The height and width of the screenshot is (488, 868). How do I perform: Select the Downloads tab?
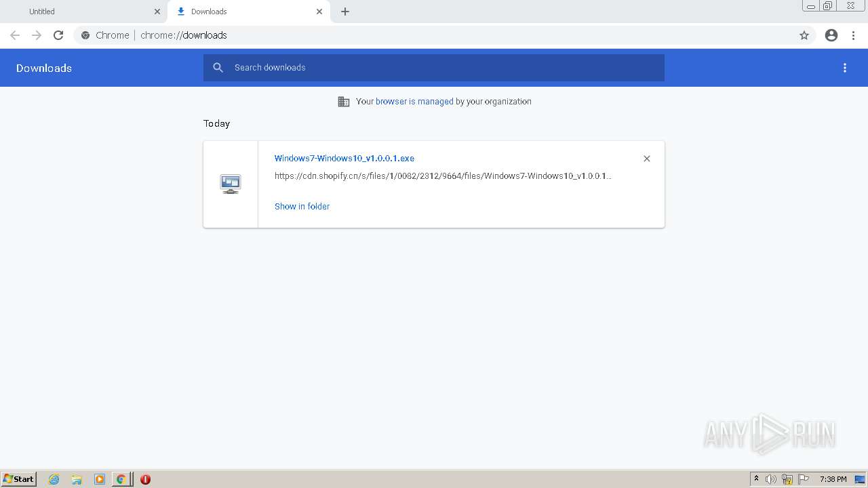point(248,12)
